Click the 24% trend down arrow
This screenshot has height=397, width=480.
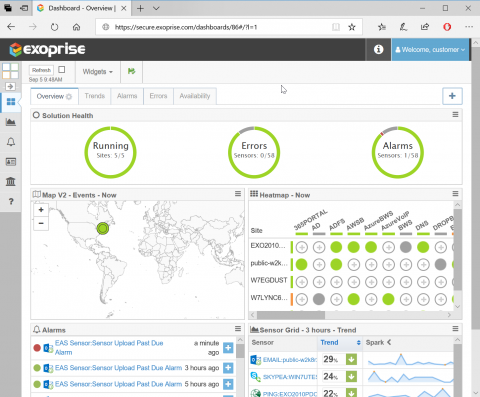pos(351,377)
